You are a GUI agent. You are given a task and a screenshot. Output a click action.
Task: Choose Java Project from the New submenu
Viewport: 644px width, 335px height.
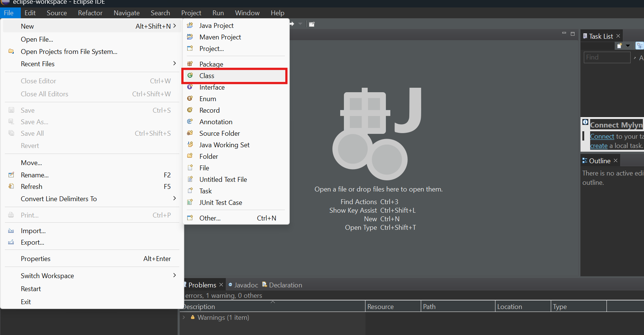(x=235, y=26)
